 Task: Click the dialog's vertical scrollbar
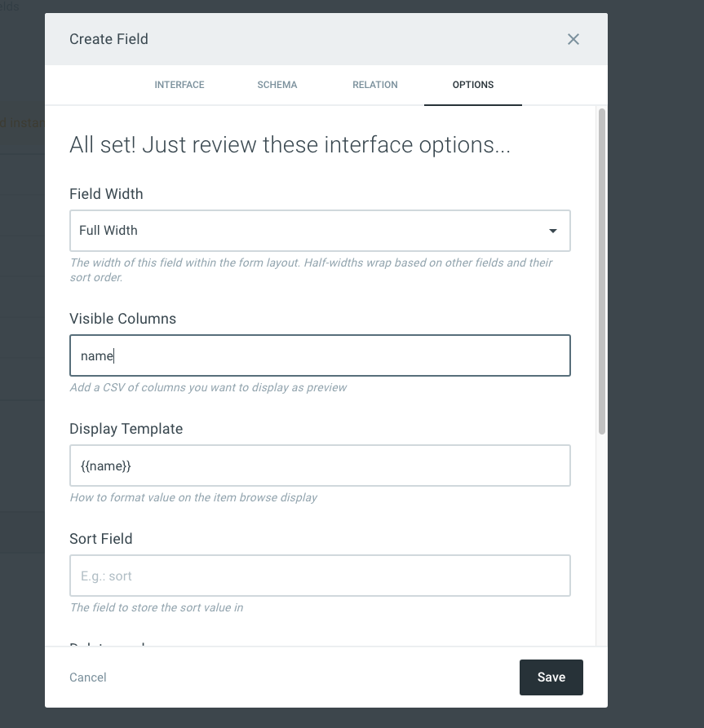602,271
